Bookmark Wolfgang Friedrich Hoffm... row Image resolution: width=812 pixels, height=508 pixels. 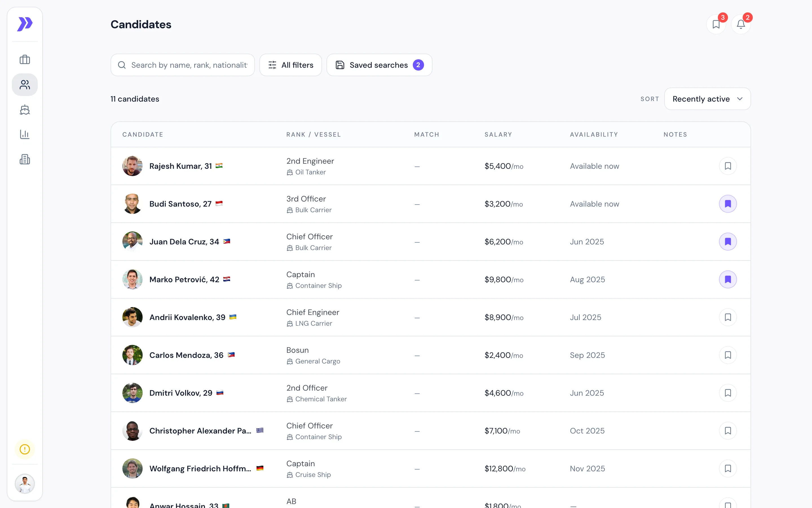click(728, 468)
